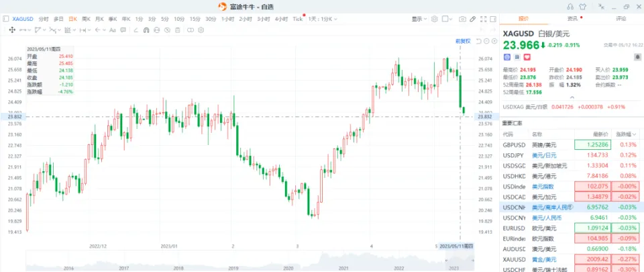Toggle the red heart favorite icon
The width and height of the screenshot is (644, 272).
pyautogui.click(x=527, y=58)
